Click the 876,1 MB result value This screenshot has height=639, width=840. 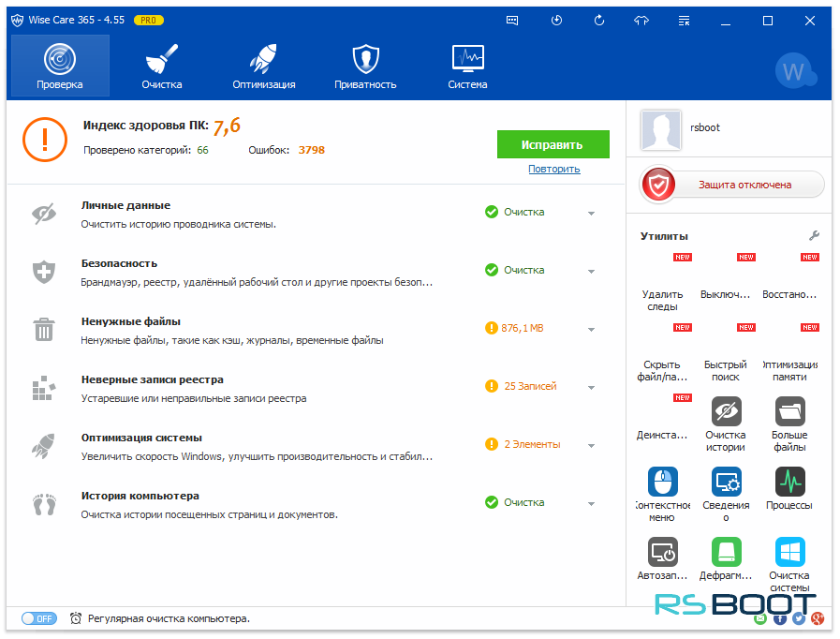(x=523, y=328)
